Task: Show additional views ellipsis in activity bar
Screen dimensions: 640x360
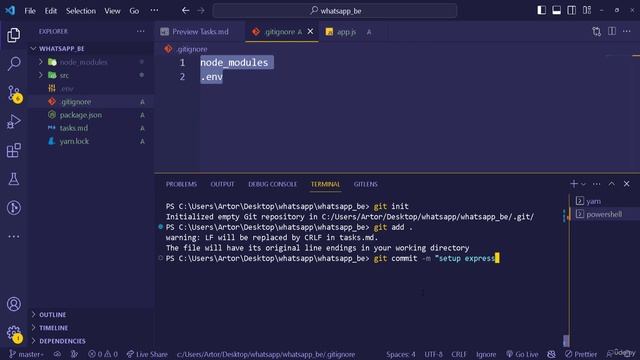Action: 13,236
